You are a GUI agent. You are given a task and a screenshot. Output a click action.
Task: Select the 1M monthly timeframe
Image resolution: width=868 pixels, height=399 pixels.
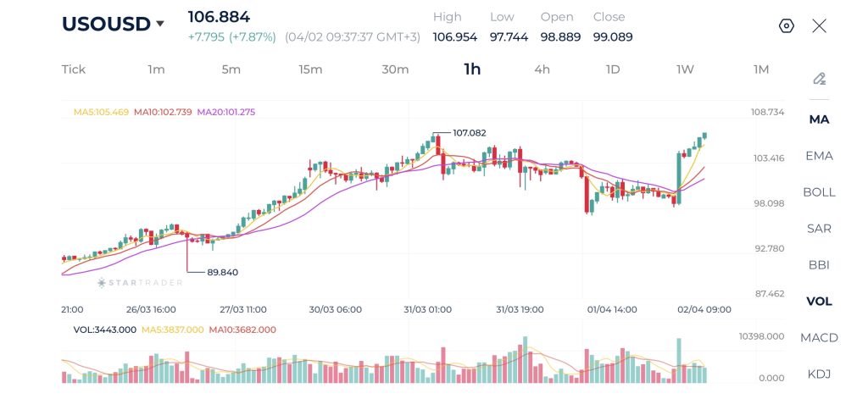pyautogui.click(x=761, y=69)
